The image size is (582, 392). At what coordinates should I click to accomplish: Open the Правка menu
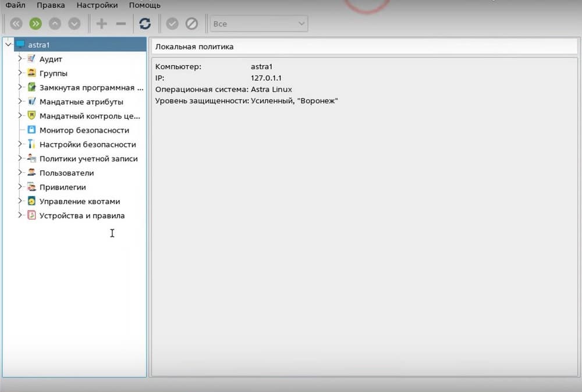51,5
